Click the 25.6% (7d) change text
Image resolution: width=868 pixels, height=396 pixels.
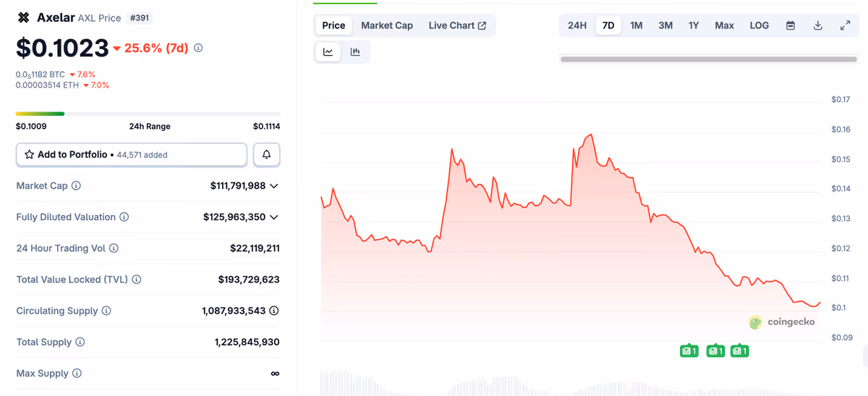tap(156, 48)
